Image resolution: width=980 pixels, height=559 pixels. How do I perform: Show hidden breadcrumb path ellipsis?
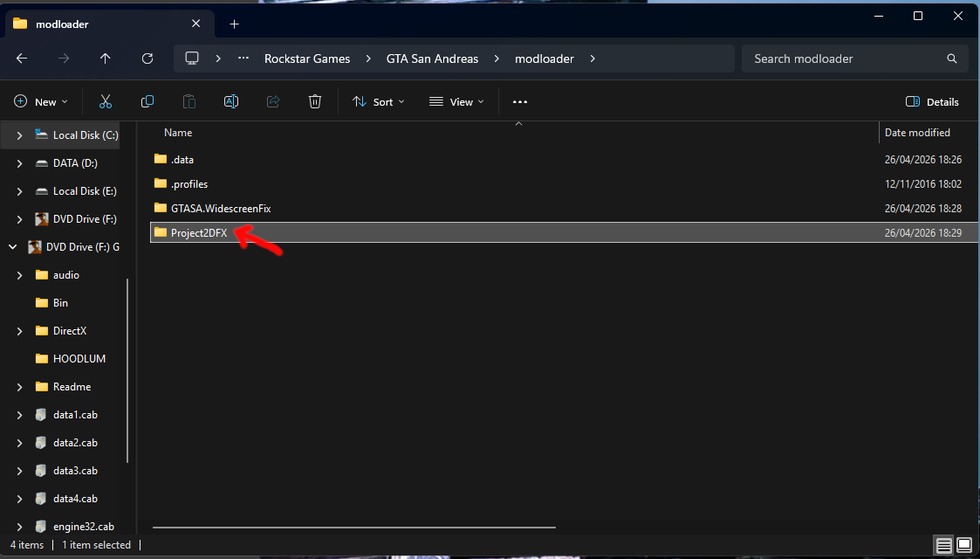coord(243,59)
